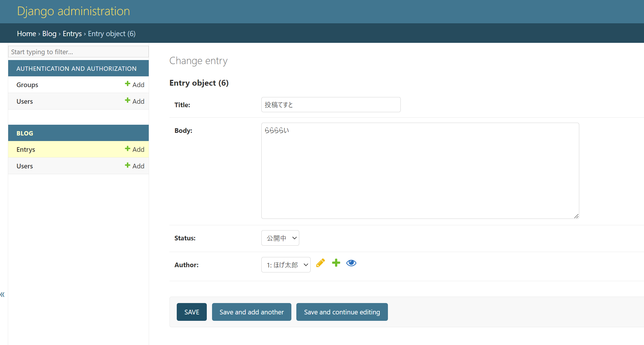The height and width of the screenshot is (345, 644).
Task: Open Users in the Blog sidebar section
Action: tap(25, 166)
